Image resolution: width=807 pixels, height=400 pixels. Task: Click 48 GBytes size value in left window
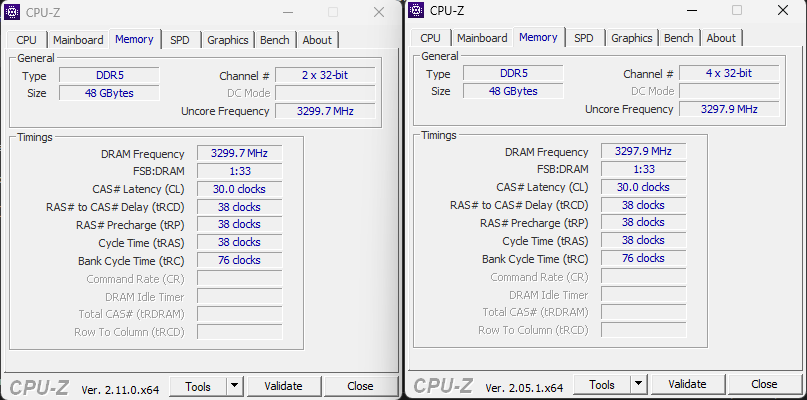tap(110, 93)
